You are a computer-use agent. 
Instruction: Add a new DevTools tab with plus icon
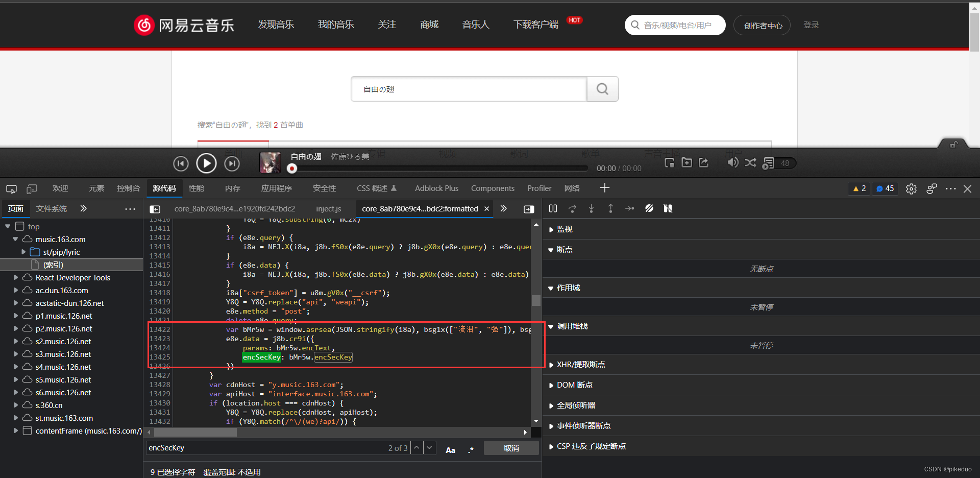(604, 188)
